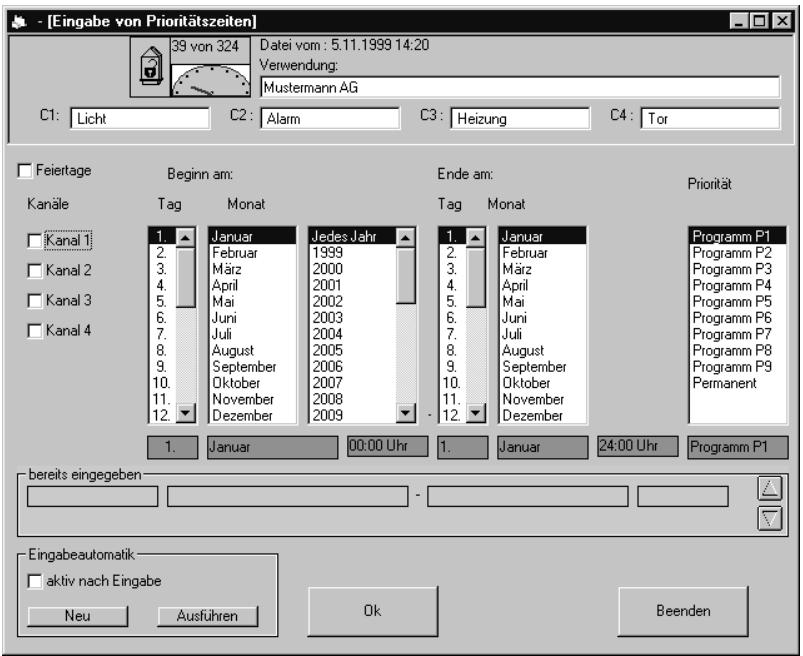
Task: Select year 2004 in year list
Action: [330, 333]
